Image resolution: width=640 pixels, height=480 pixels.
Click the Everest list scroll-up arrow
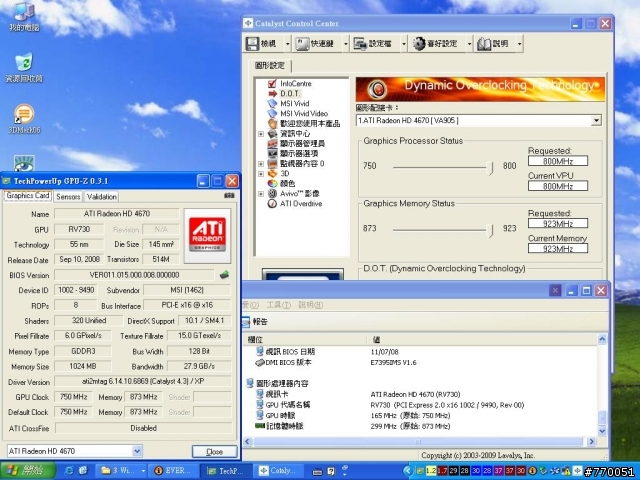click(x=602, y=339)
